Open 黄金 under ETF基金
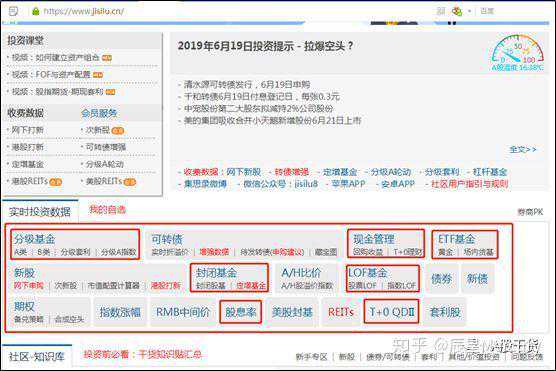 [445, 252]
